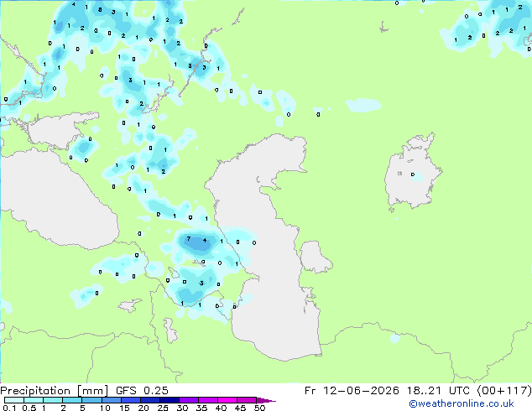This screenshot has height=411, width=532.
Task: Select the legend swatch between 5 and 10
Action: click(x=91, y=400)
